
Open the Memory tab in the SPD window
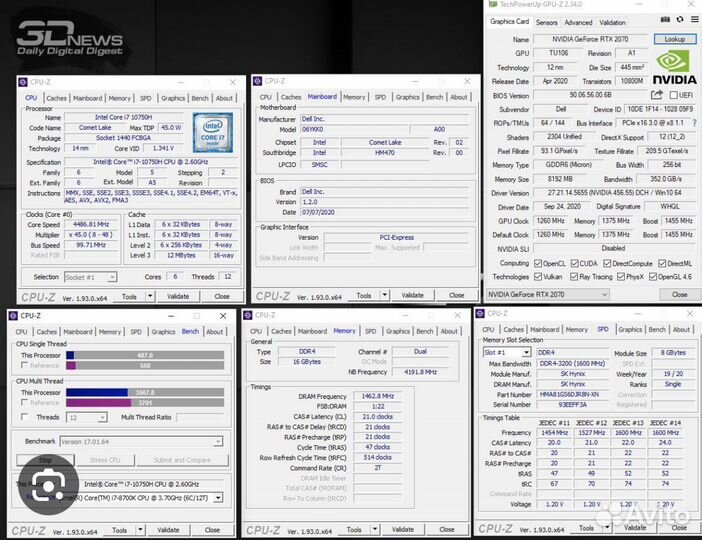[x=577, y=330]
